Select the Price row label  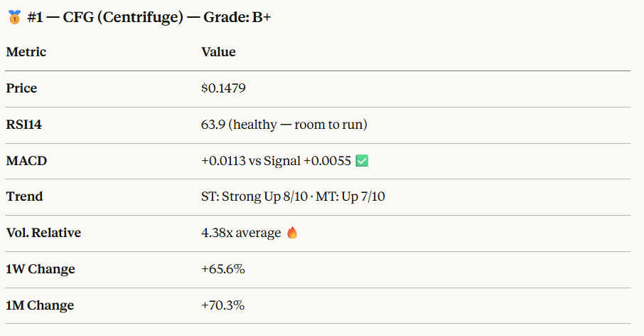[21, 88]
